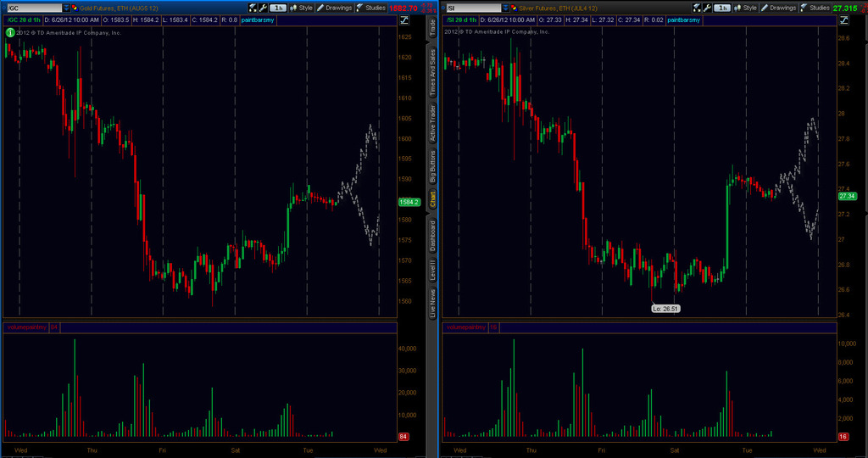
Task: Click the 'Lo: 26.51' low marker on Silver chart
Action: 665,309
